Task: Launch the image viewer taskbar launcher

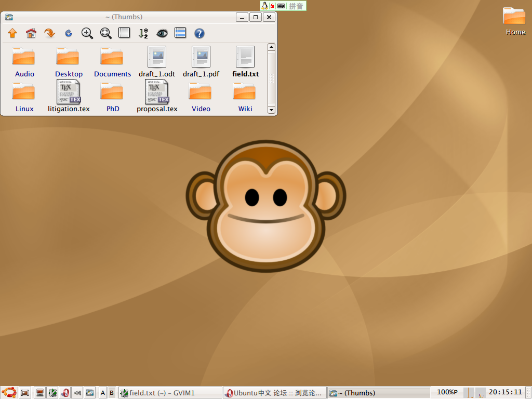Action: [90, 393]
